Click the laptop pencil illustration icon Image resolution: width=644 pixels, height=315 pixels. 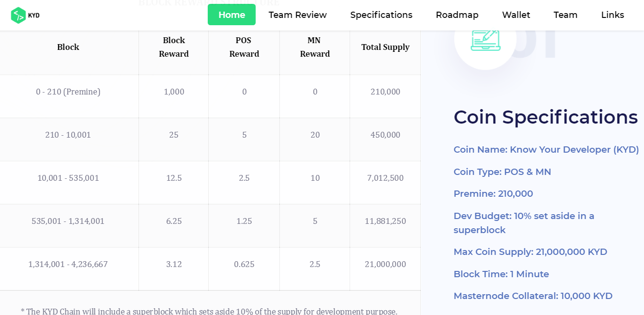tap(486, 40)
